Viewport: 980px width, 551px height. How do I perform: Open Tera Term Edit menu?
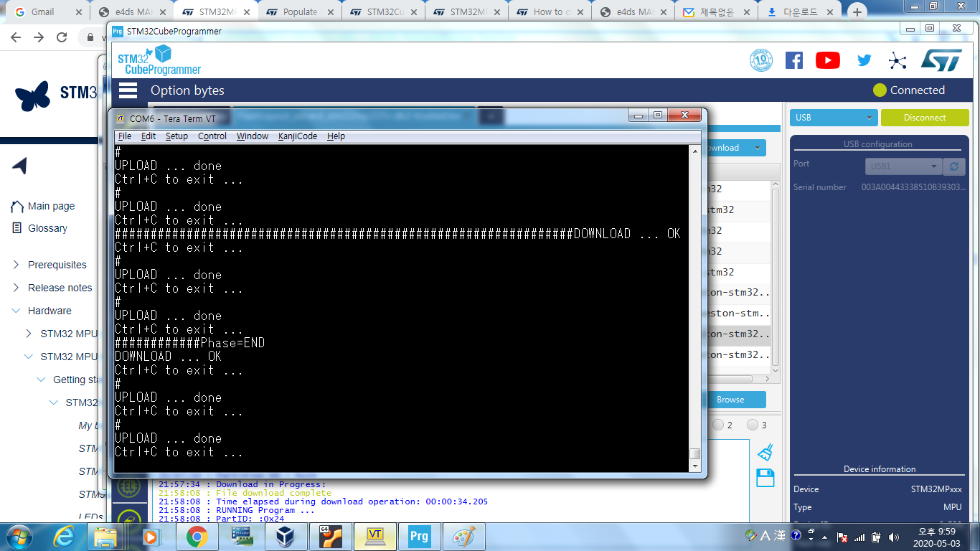[149, 136]
